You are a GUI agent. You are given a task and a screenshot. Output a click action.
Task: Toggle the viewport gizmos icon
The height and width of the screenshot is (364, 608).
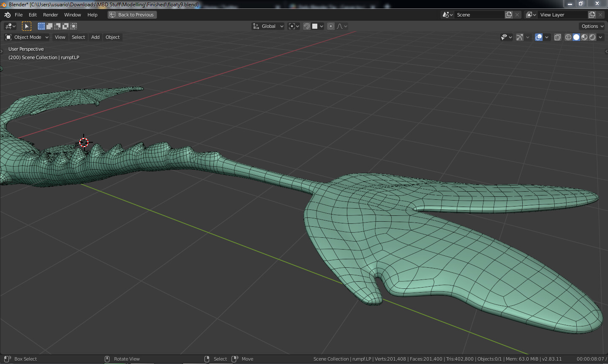(520, 37)
